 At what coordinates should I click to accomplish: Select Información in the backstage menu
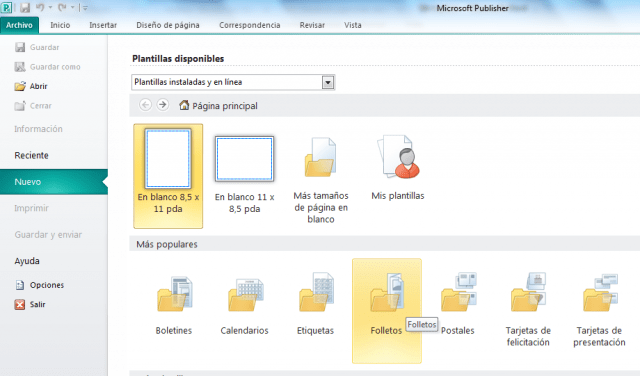(38, 129)
